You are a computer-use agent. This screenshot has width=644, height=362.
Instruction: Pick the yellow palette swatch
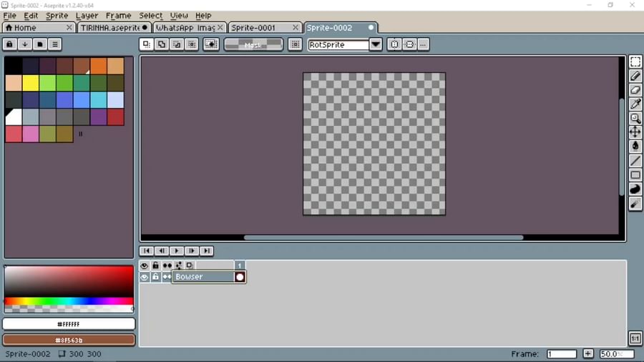pyautogui.click(x=30, y=83)
